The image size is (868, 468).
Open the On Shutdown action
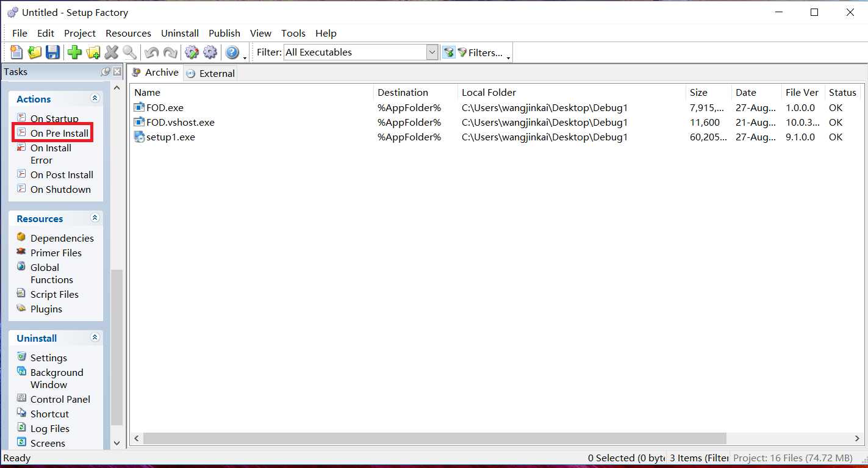60,189
